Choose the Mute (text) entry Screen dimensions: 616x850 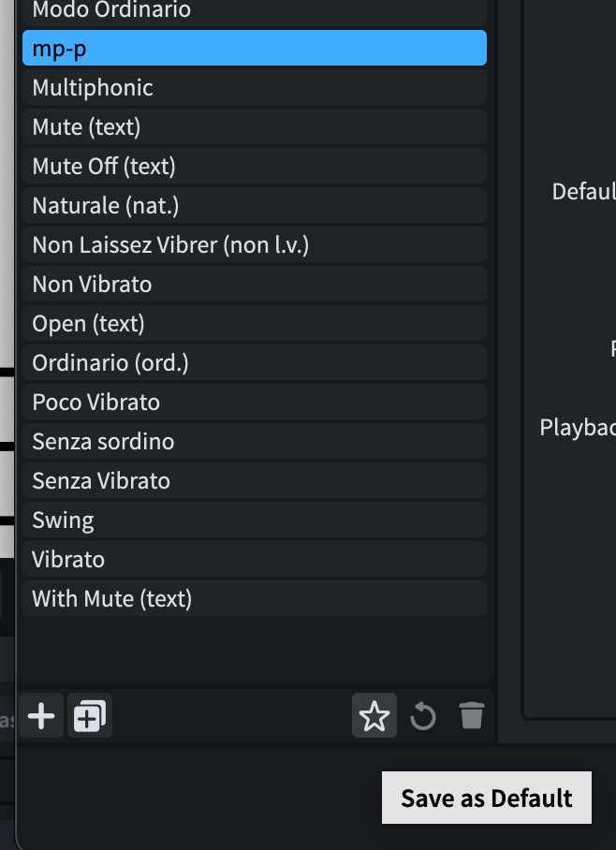click(x=254, y=127)
